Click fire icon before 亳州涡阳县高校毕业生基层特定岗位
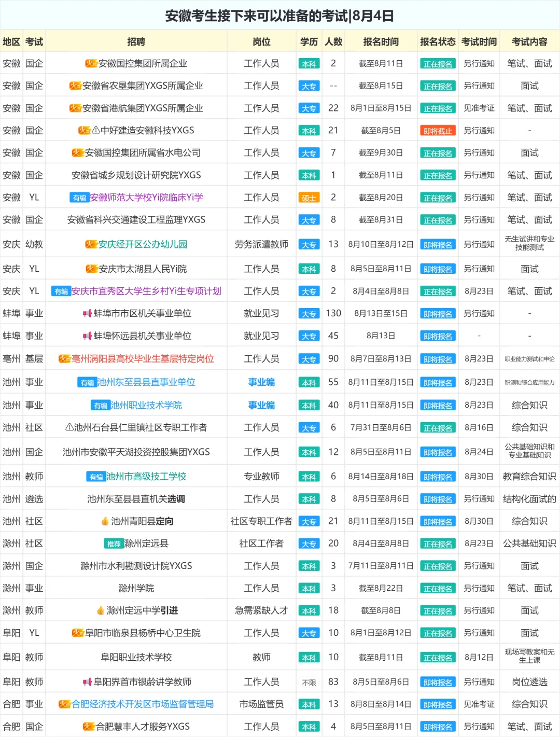Viewport: 560px width, 737px height. tap(65, 359)
